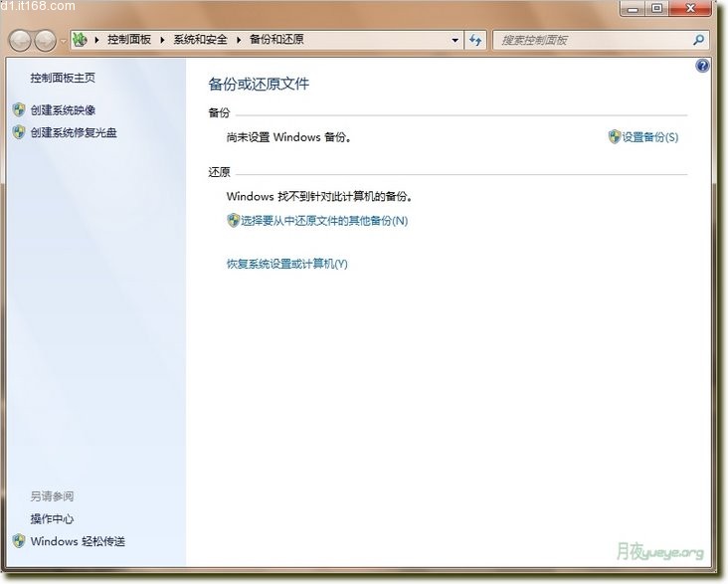This screenshot has width=728, height=584.
Task: Expand the arrow after 系统和安全 breadcrumb
Action: point(239,40)
